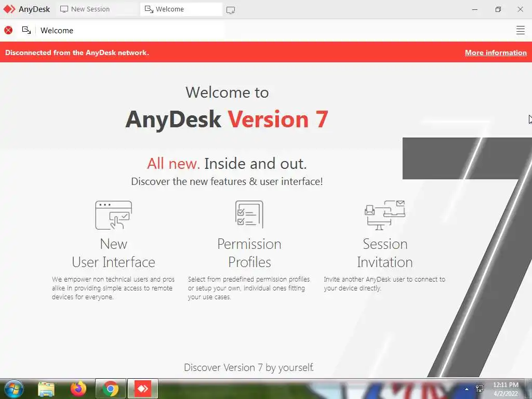Click the All new. Inside and out. tagline
532x399 pixels.
point(227,164)
